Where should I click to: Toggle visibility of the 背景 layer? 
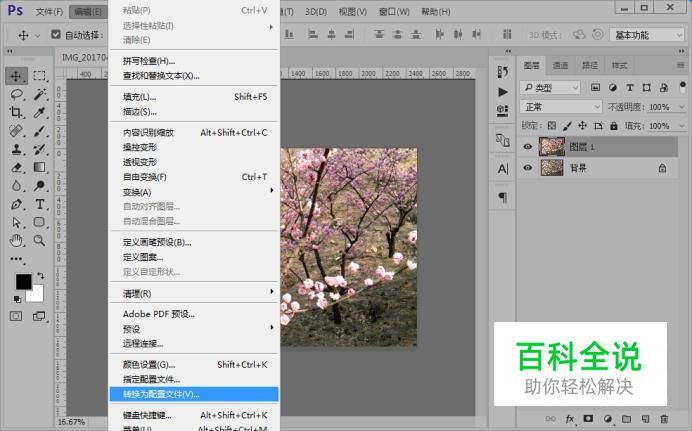(x=528, y=169)
